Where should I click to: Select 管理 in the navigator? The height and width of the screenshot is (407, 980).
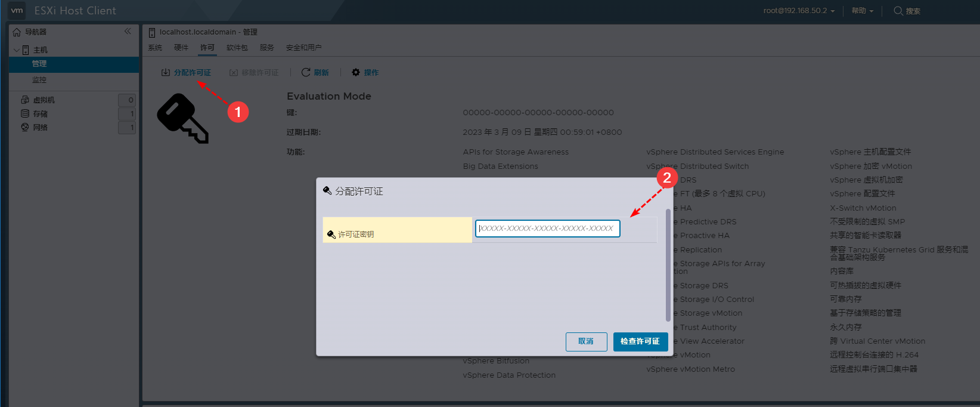[74, 64]
